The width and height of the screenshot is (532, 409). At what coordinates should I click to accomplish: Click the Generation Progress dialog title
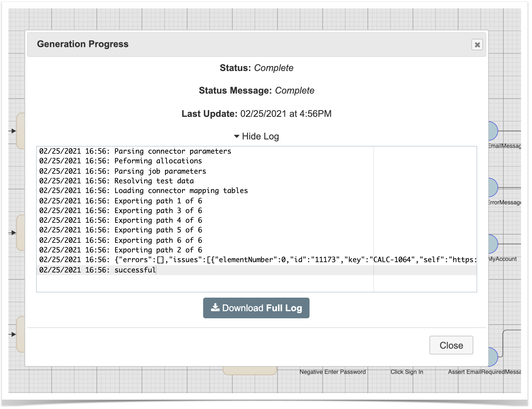(83, 44)
